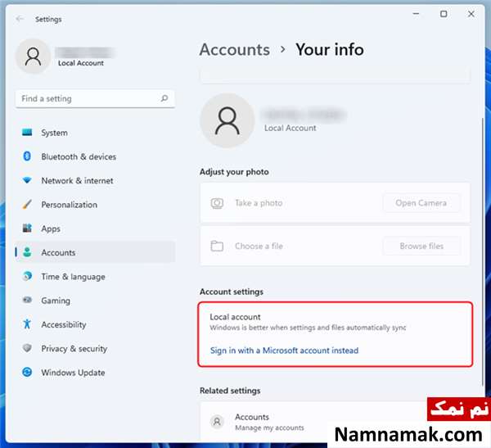Click the Gaming controller icon

point(27,300)
